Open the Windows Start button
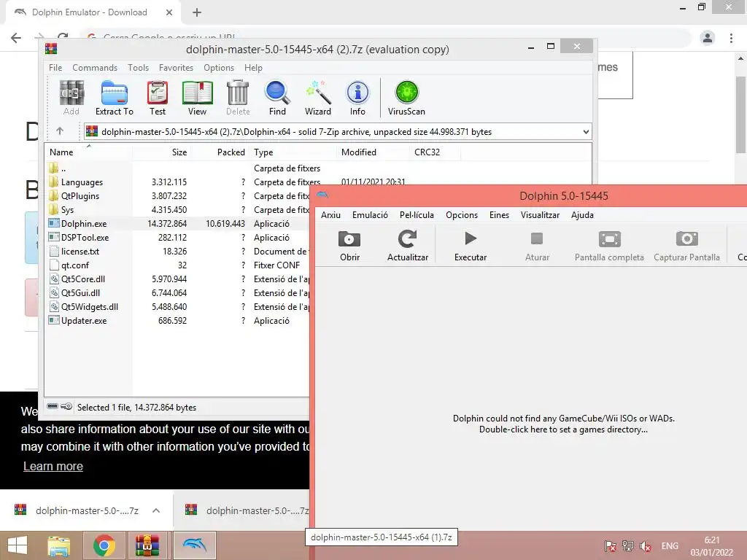This screenshot has height=560, width=747. pos(18,545)
